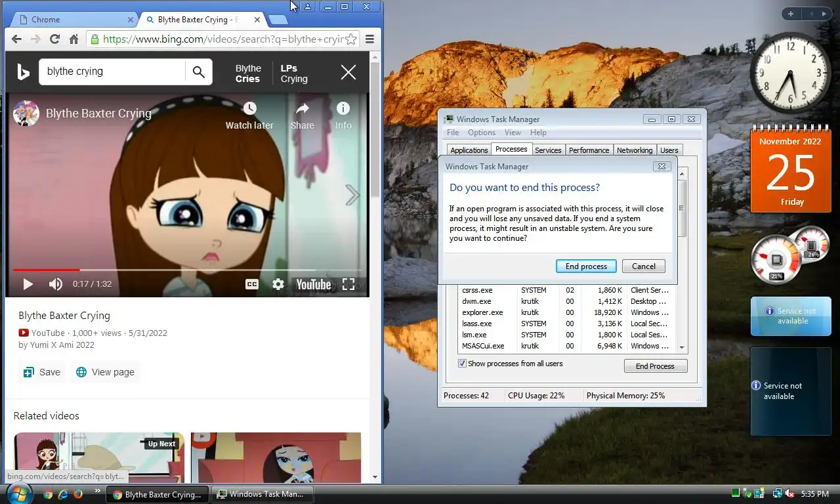
Task: Select the MSASCui.exe process row
Action: [567, 346]
